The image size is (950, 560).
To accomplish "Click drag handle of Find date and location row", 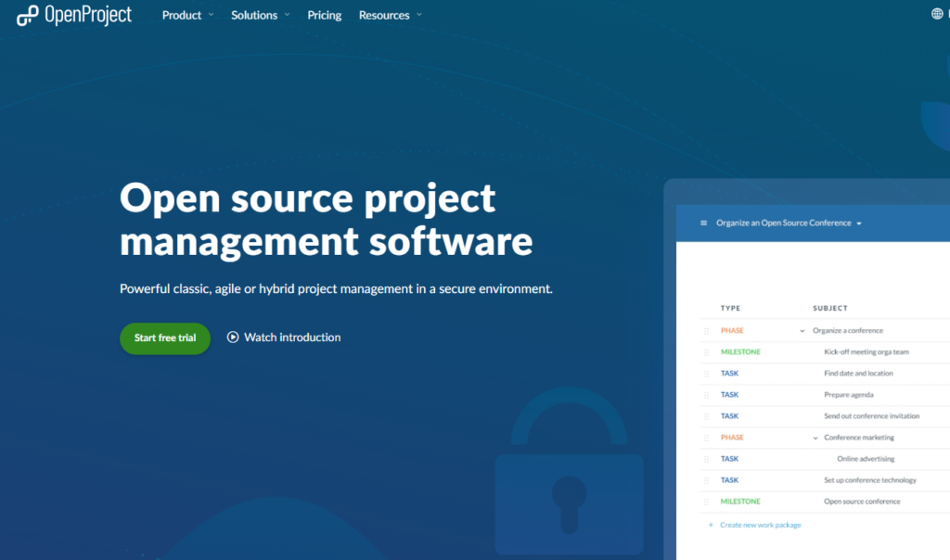I will pos(706,374).
